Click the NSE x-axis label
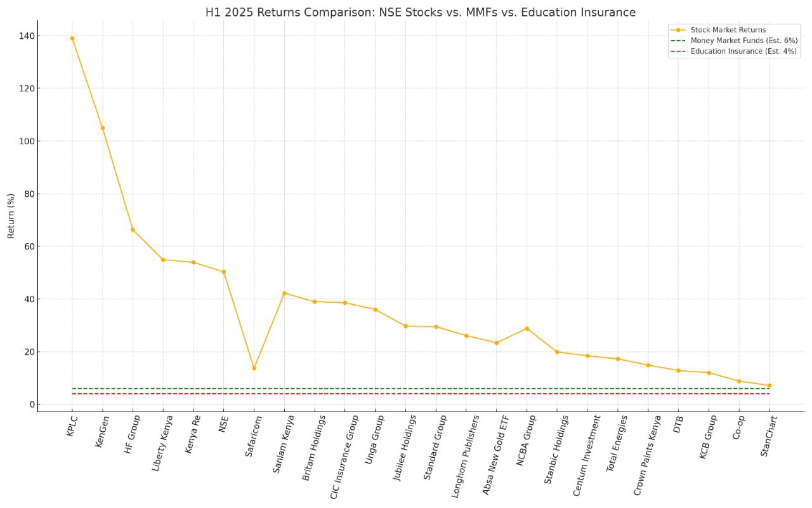812x508 pixels. [223, 424]
